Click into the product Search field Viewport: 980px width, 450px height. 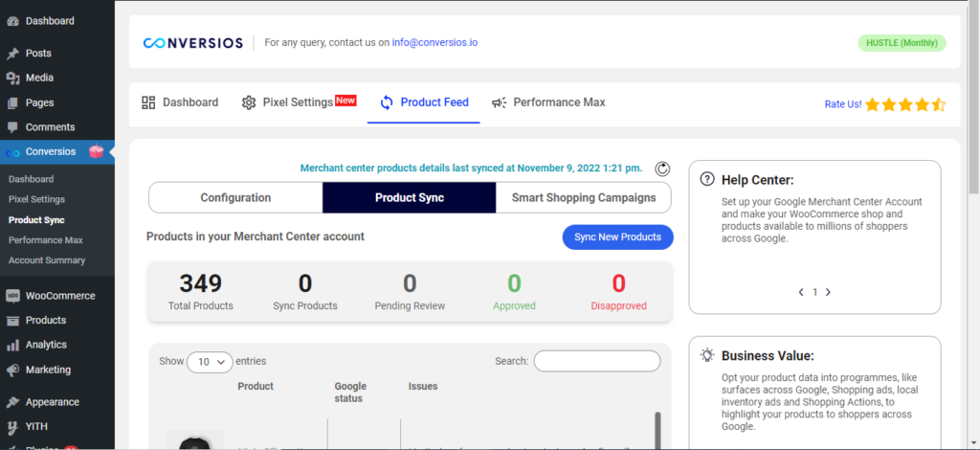[597, 361]
